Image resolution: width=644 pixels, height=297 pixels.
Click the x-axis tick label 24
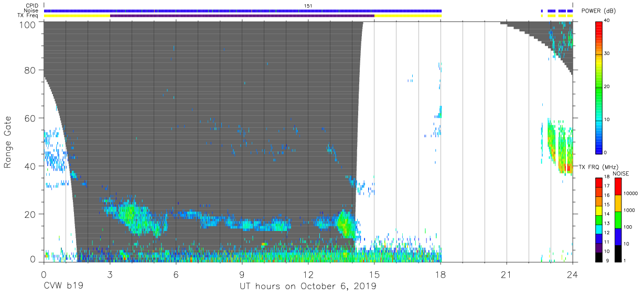click(573, 274)
